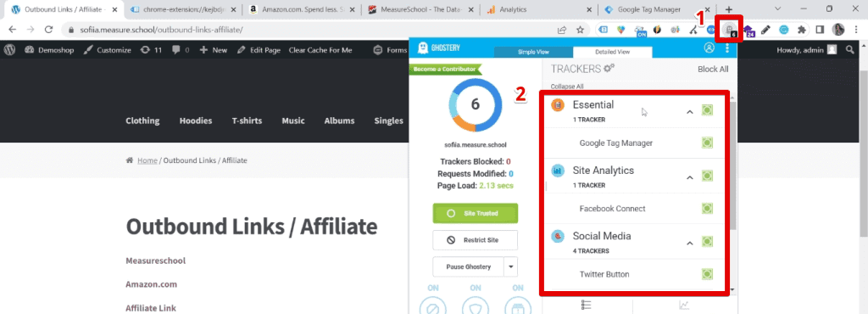
Task: Click the purple extension icon with 24 badge
Action: click(x=749, y=31)
